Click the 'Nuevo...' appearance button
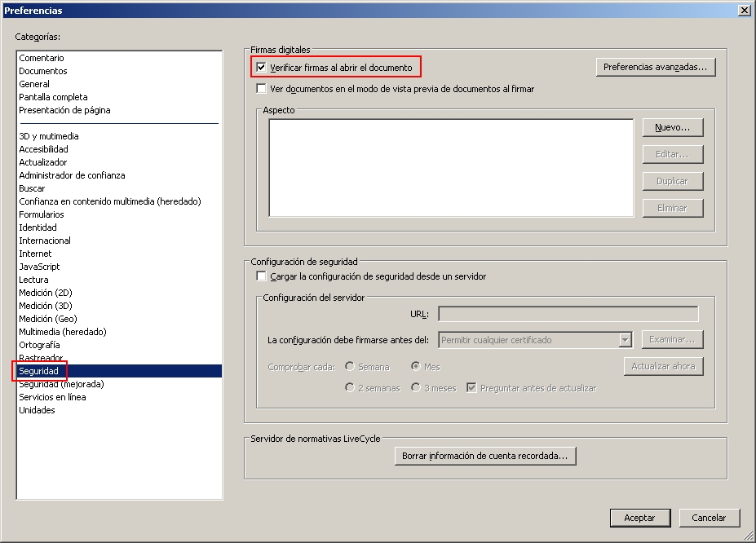The height and width of the screenshot is (543, 756). [x=672, y=128]
